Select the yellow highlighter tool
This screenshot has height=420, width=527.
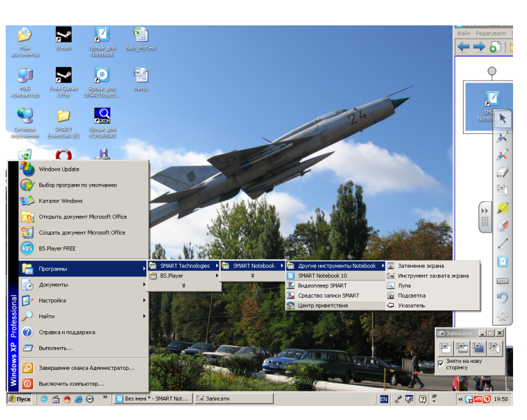tap(502, 208)
